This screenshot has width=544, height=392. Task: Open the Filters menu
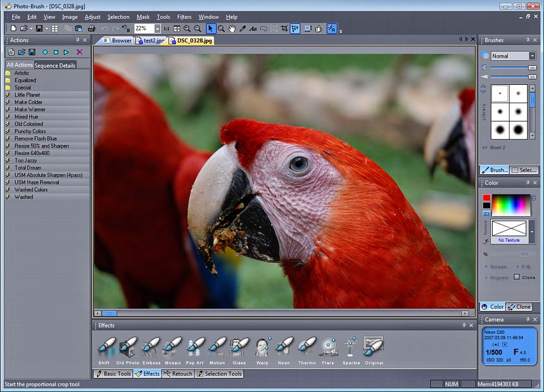click(184, 16)
